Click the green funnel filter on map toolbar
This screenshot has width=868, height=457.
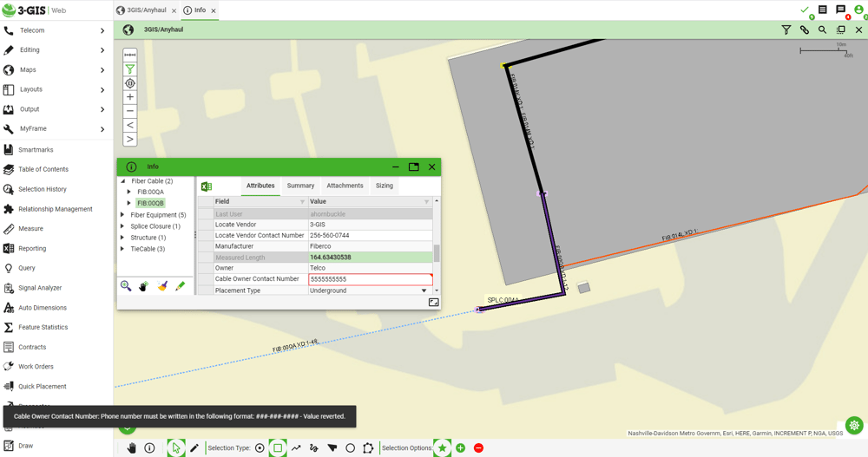[x=130, y=69]
